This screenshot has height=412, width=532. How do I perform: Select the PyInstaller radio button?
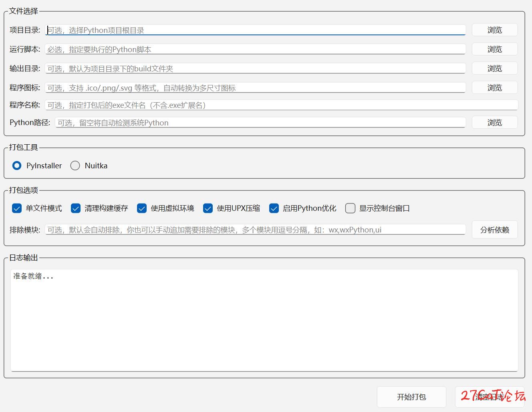[17, 166]
